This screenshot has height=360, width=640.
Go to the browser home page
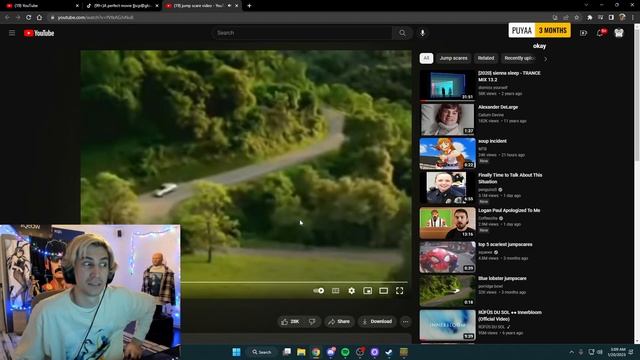[x=39, y=18]
